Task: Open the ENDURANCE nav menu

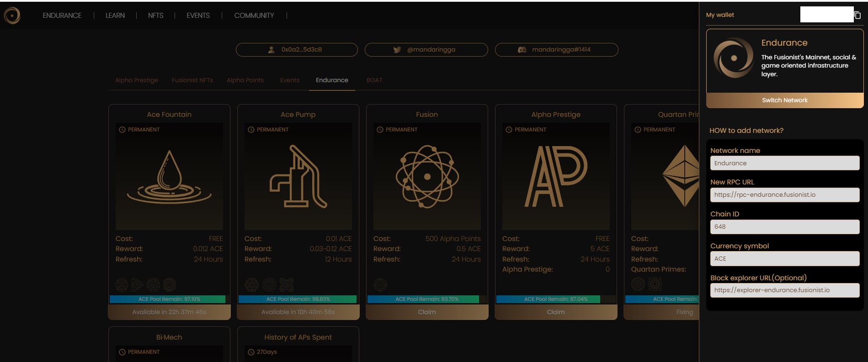Action: [x=62, y=16]
